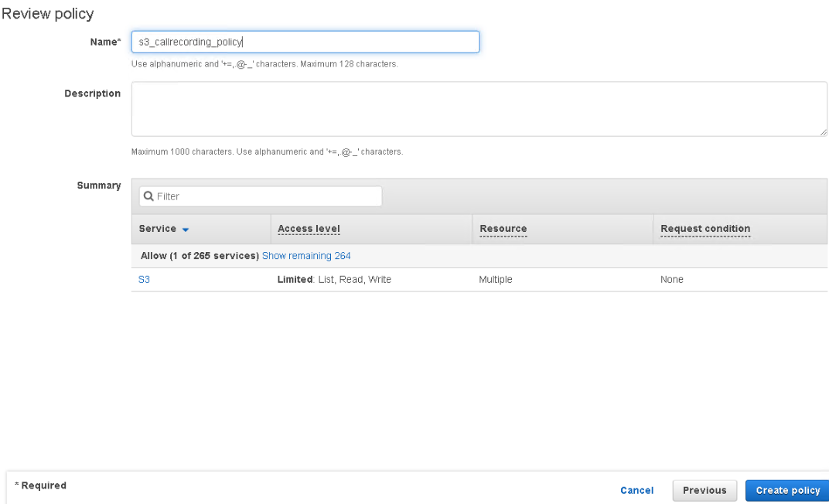Select the Multiple resource cell
This screenshot has width=829, height=504.
click(496, 280)
